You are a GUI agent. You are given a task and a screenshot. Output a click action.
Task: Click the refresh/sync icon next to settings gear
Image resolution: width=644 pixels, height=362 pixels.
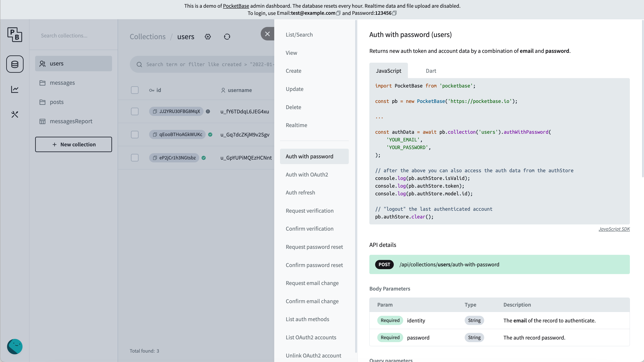(x=227, y=36)
